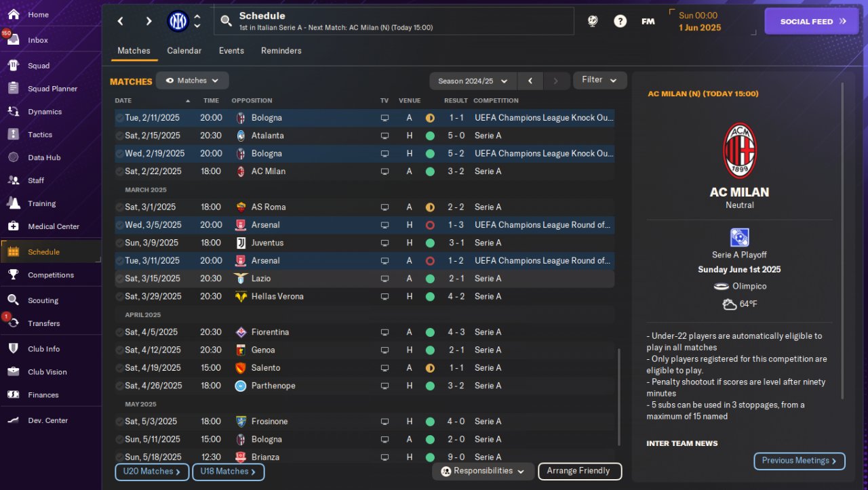
Task: Click AC Milan club crest in preview
Action: 739,150
